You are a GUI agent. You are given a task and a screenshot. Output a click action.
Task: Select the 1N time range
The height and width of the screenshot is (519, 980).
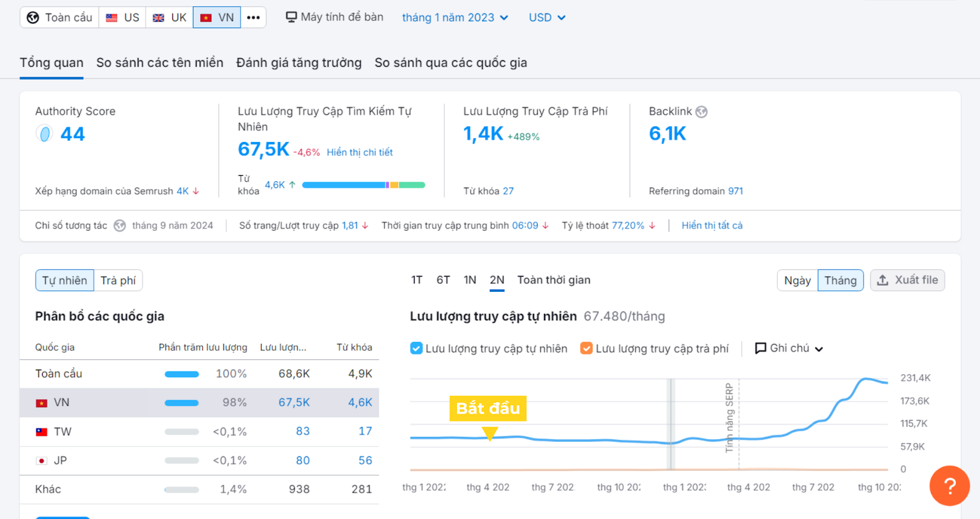[470, 280]
